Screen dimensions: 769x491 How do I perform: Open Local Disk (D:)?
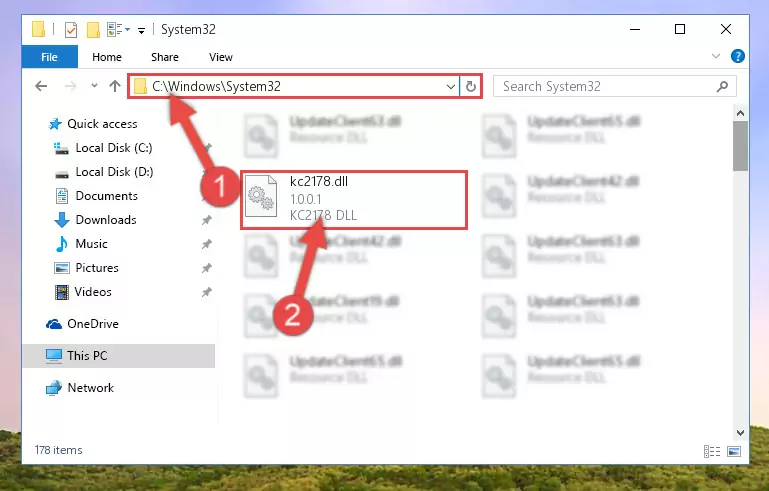click(114, 172)
